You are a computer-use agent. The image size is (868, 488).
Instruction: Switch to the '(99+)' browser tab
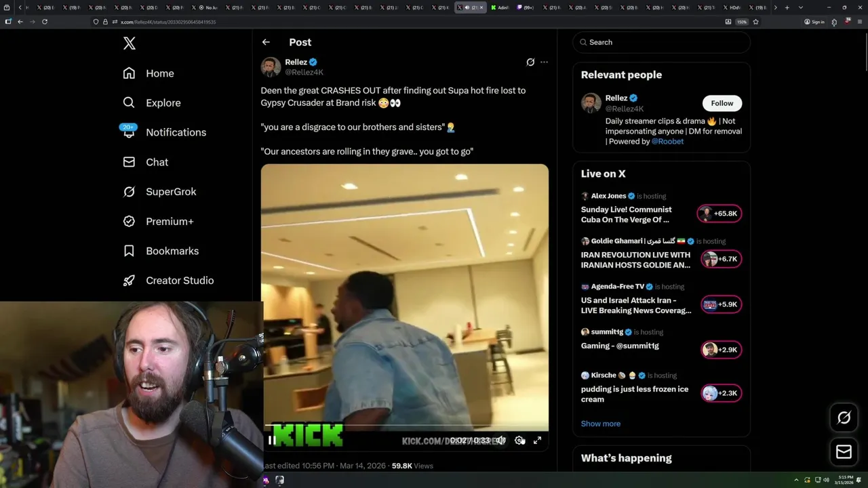tap(526, 7)
